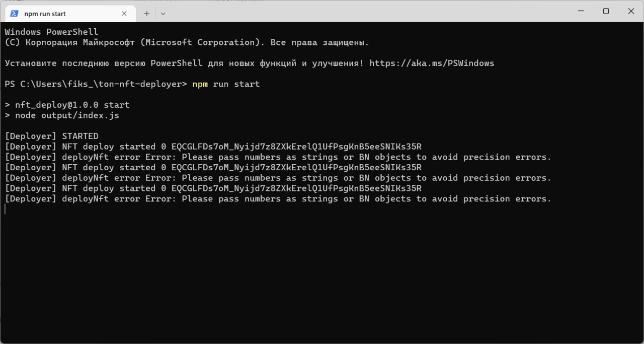Click the blinking cursor at prompt bottom
The height and width of the screenshot is (344, 644).
[x=5, y=209]
